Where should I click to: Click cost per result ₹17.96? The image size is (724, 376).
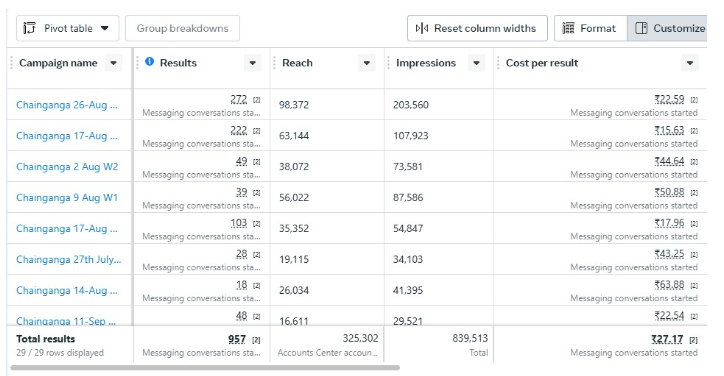(669, 223)
